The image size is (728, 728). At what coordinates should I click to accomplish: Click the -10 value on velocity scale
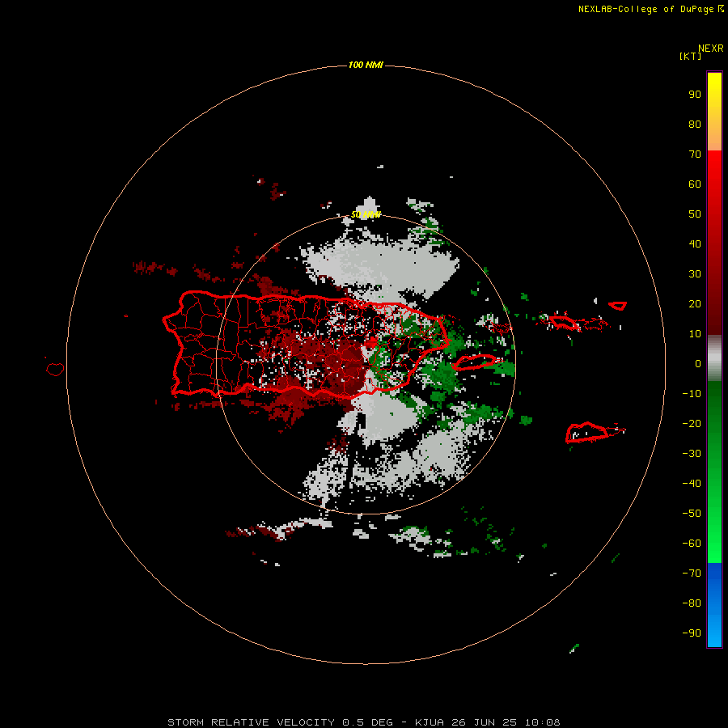692,394
